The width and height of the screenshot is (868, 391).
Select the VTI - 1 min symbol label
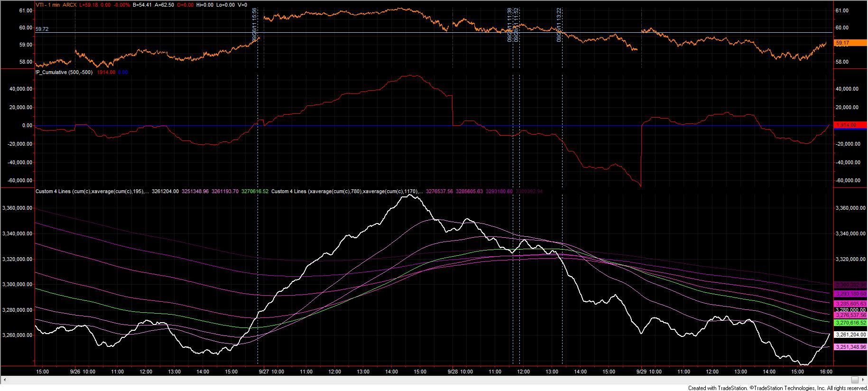click(47, 5)
